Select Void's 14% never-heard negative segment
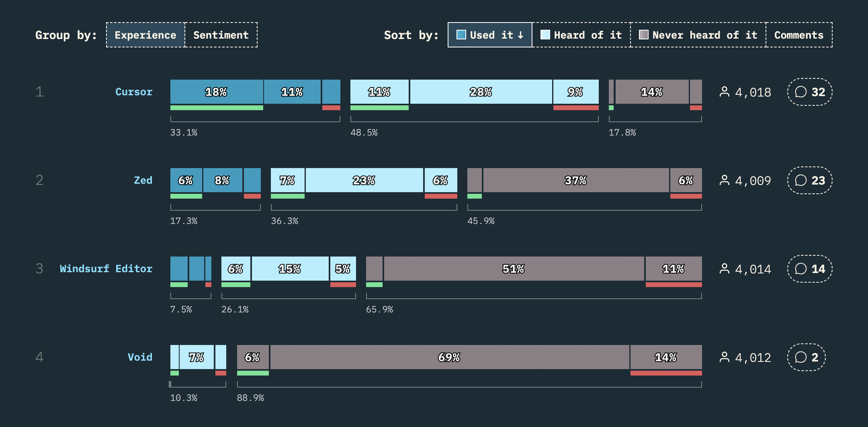868x427 pixels. coord(666,357)
